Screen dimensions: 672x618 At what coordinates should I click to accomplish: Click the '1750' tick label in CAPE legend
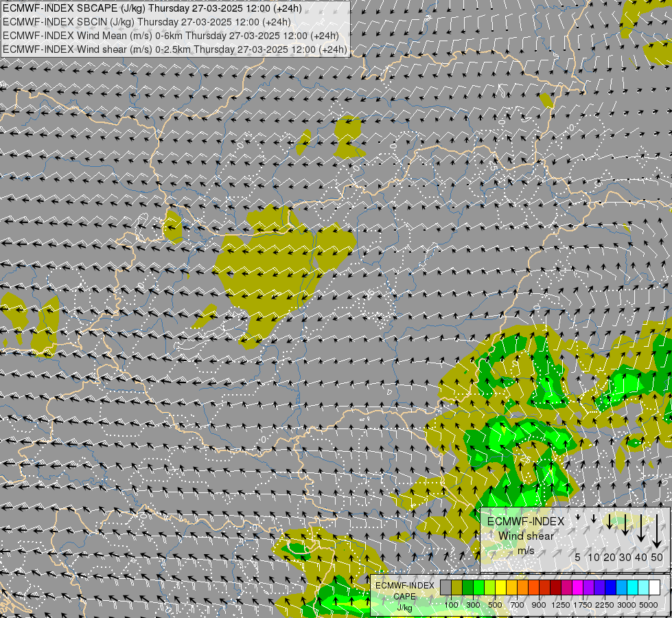(583, 605)
